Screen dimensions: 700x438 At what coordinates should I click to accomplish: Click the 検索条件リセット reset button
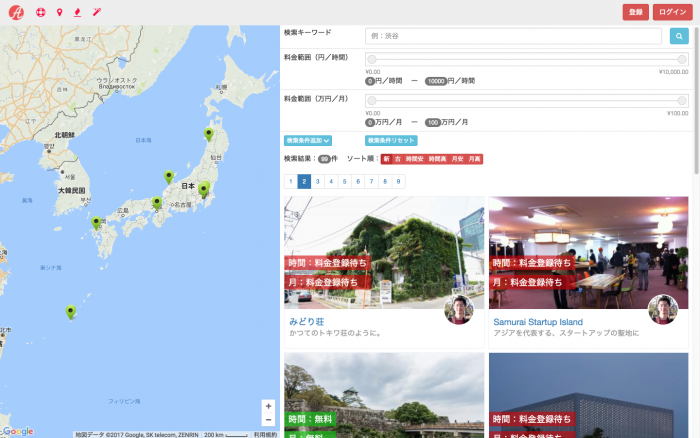[391, 141]
